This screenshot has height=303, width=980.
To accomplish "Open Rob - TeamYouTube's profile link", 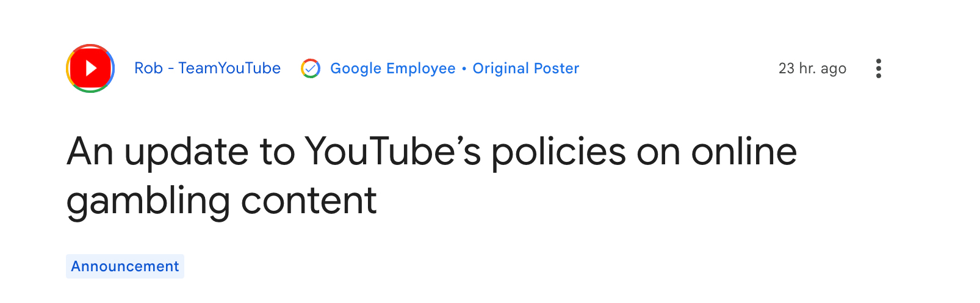I will tap(207, 68).
